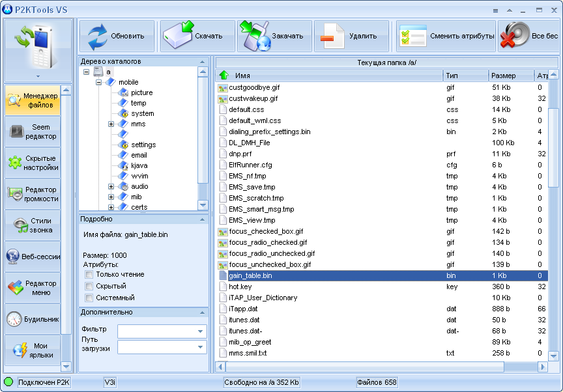Click the muted speaker icon
The height and width of the screenshot is (392, 563).
pyautogui.click(x=515, y=35)
